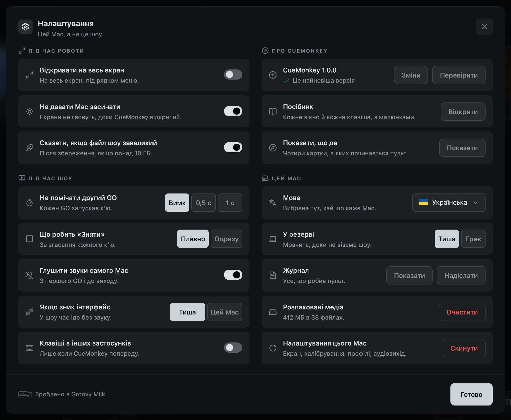The height and width of the screenshot is (420, 511).
Task: Enable Відкривати на весь екран switch
Action: click(233, 74)
